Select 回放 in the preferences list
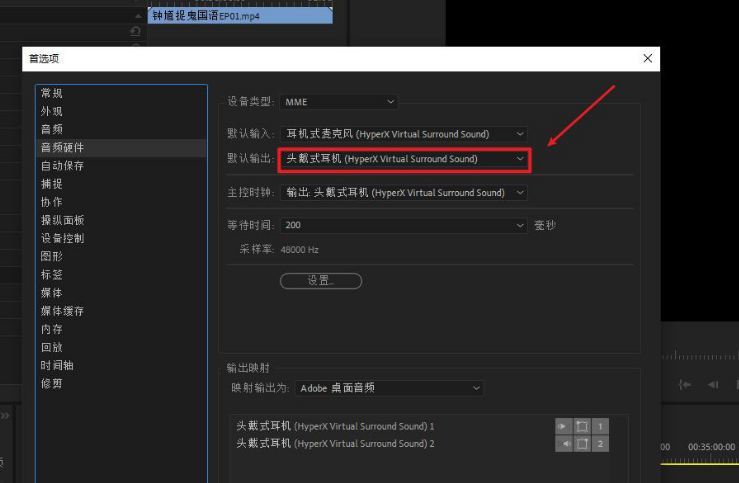 pyautogui.click(x=121, y=347)
